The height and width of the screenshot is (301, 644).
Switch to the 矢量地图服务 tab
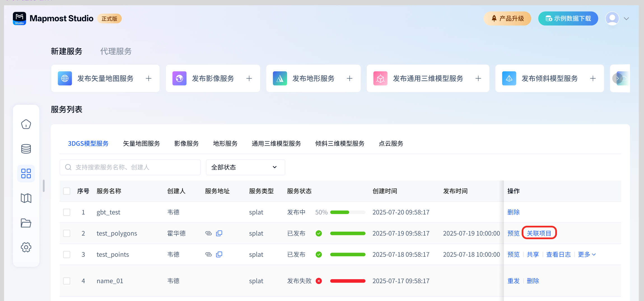(x=141, y=144)
